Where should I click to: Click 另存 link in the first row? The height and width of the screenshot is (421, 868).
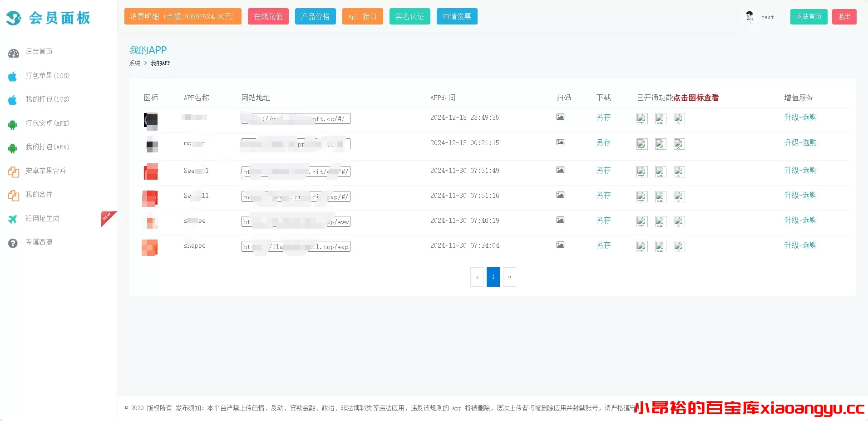pyautogui.click(x=603, y=117)
